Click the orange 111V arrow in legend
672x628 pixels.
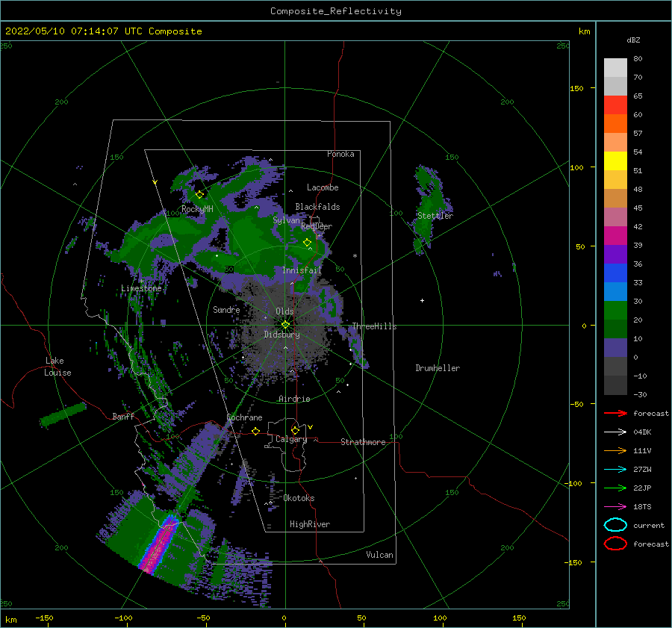[615, 450]
